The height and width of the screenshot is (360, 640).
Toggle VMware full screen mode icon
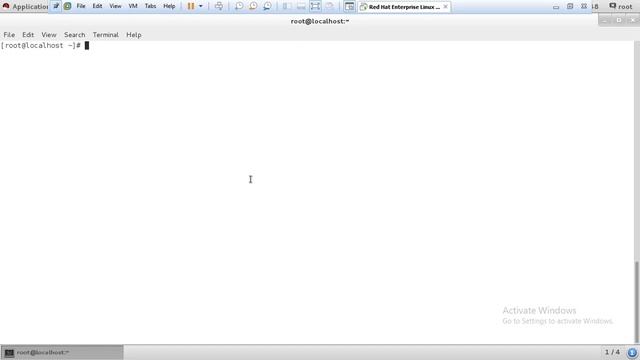click(315, 6)
